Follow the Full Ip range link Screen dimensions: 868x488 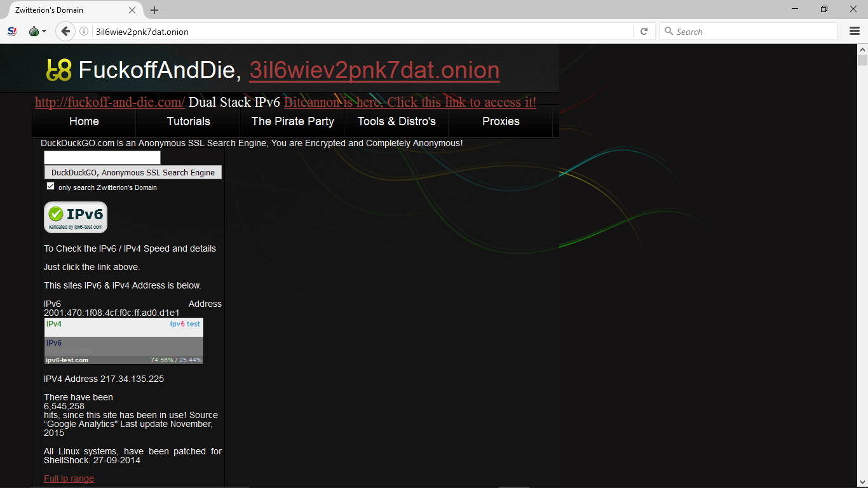(69, 478)
